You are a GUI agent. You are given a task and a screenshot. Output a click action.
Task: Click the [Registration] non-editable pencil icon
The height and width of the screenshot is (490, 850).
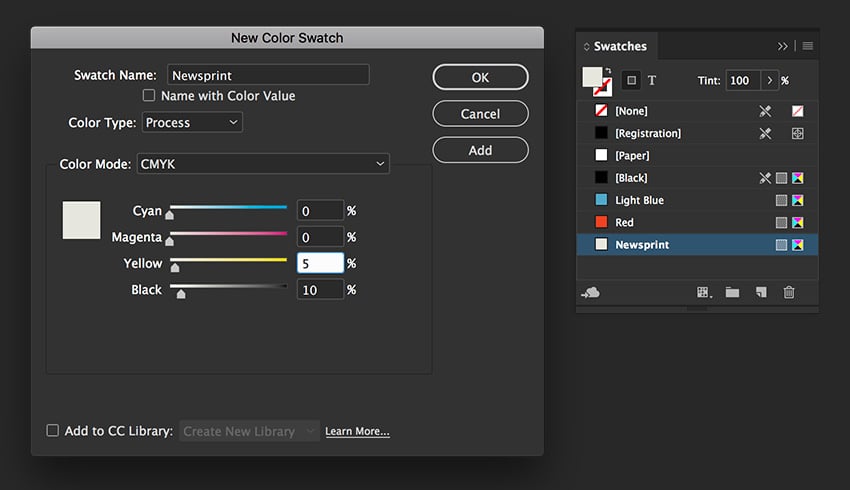(x=765, y=133)
